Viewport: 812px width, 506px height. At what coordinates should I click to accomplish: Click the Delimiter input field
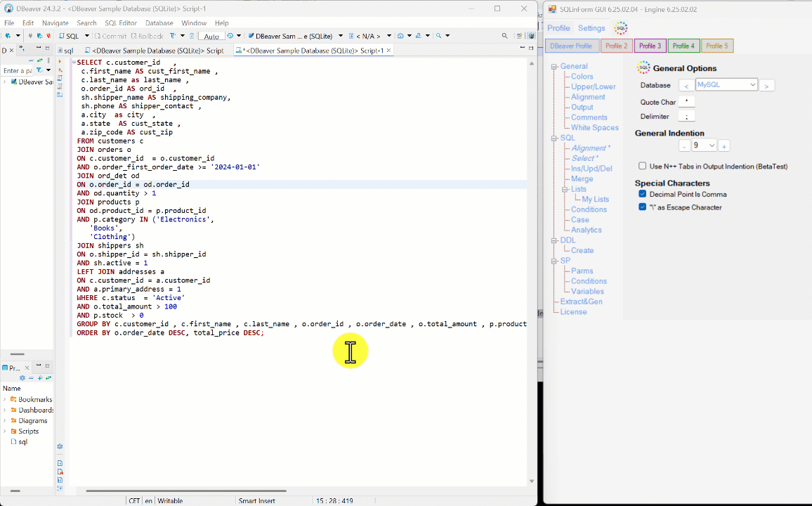click(x=687, y=117)
